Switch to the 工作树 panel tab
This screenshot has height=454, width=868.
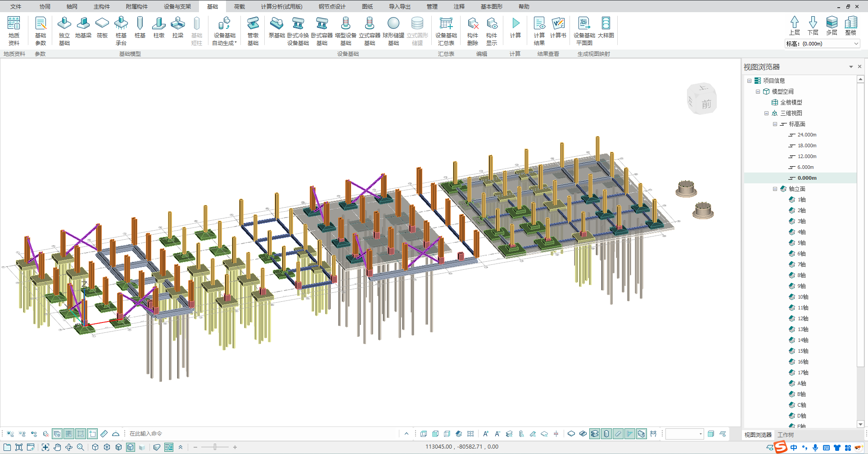tap(786, 435)
